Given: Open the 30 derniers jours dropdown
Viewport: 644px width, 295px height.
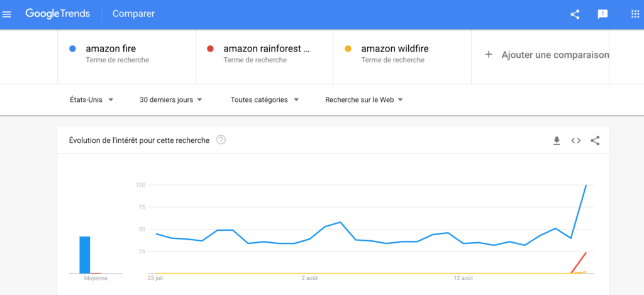Looking at the screenshot, I should pyautogui.click(x=171, y=100).
